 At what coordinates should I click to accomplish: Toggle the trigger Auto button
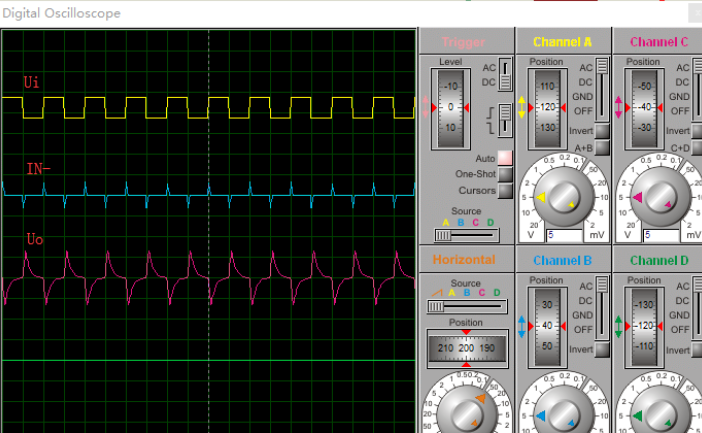point(504,158)
